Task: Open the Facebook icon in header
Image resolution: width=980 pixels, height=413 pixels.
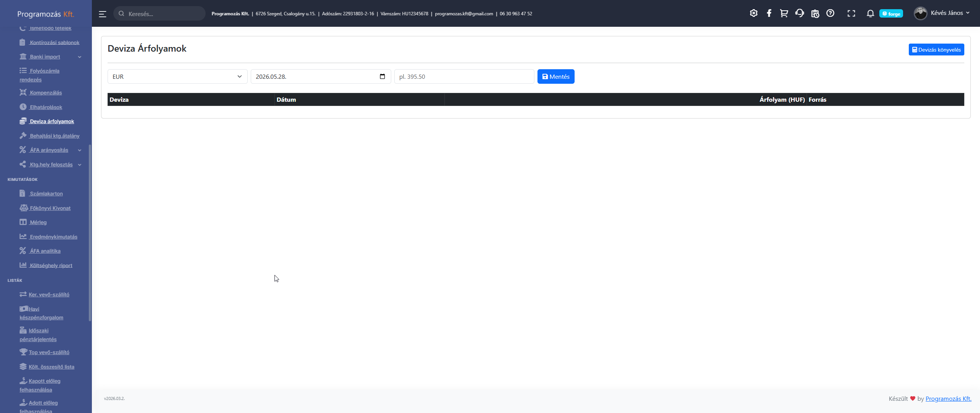Action: [x=769, y=13]
